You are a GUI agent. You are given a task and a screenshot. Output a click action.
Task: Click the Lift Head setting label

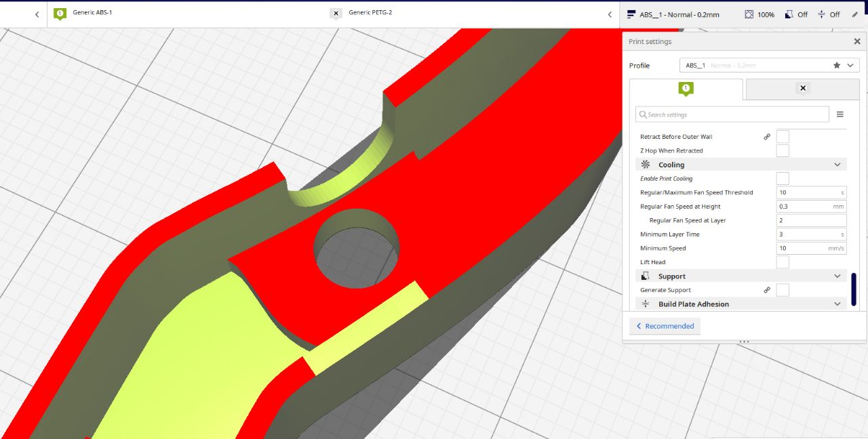653,262
